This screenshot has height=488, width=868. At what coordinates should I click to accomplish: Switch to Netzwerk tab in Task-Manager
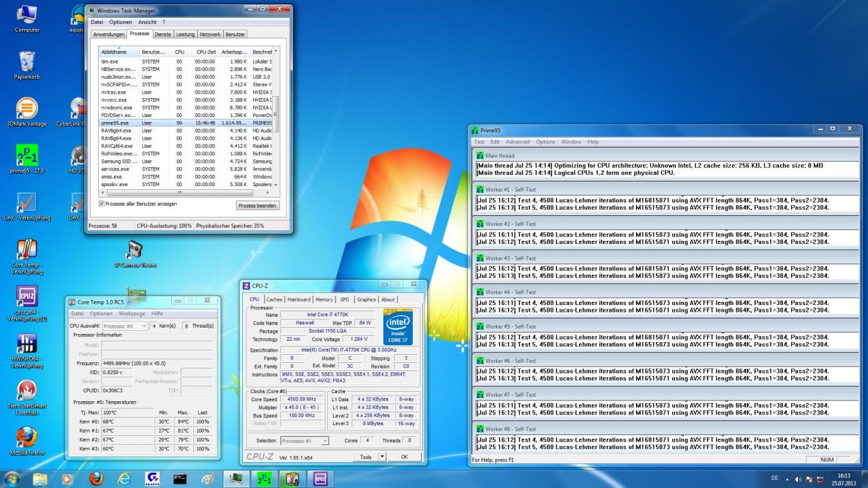pyautogui.click(x=210, y=34)
